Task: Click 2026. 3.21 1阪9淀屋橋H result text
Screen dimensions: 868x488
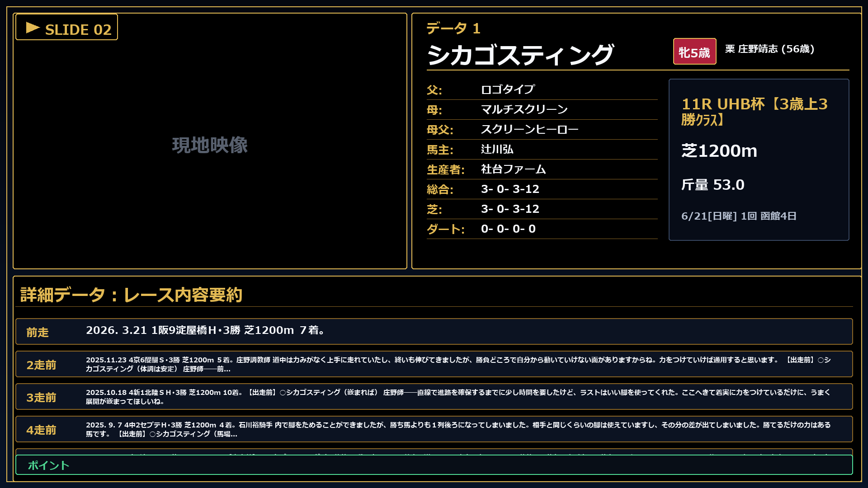Action: (205, 330)
